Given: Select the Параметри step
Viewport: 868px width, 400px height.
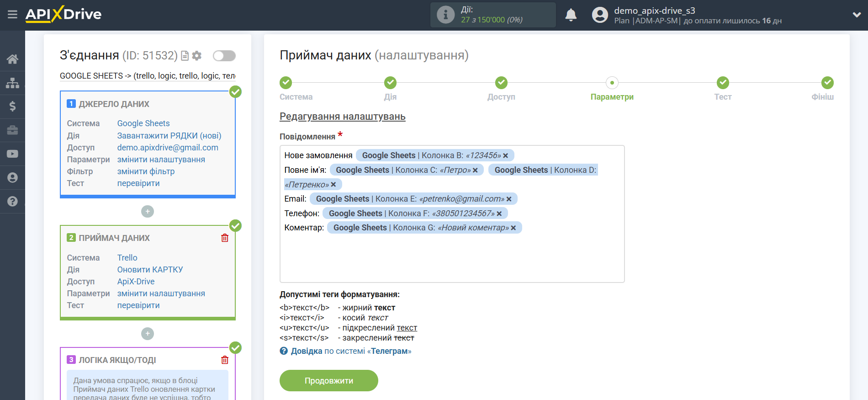Looking at the screenshot, I should tap(612, 83).
